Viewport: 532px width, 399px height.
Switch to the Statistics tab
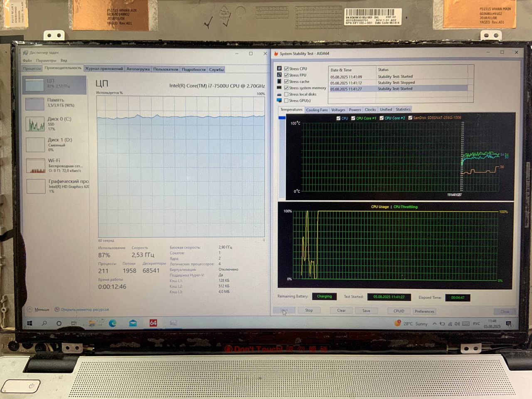pyautogui.click(x=403, y=110)
